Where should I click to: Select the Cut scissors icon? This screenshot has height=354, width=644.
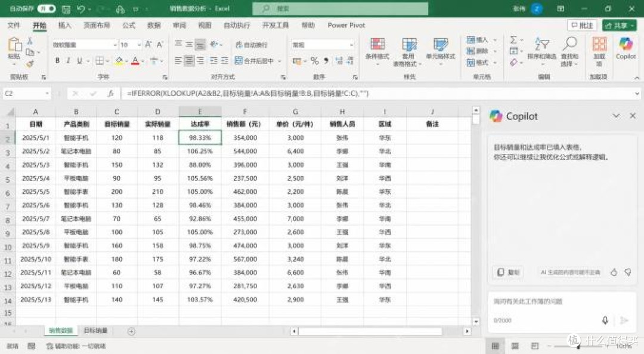coord(30,41)
